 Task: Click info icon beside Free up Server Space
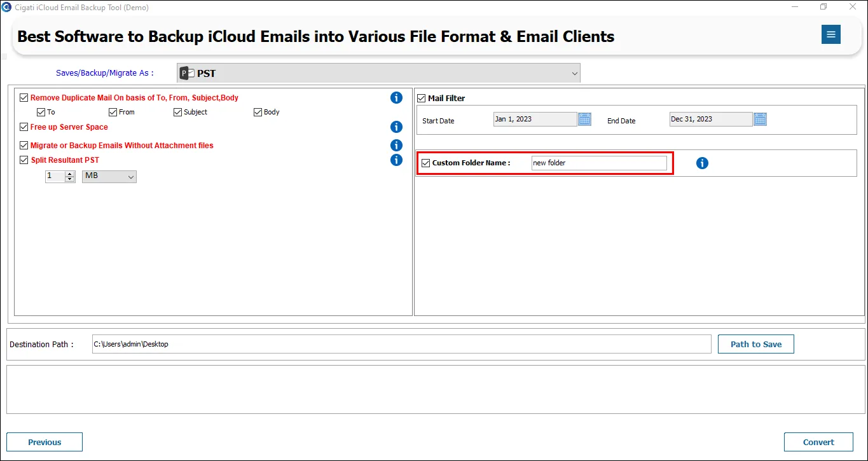(396, 127)
